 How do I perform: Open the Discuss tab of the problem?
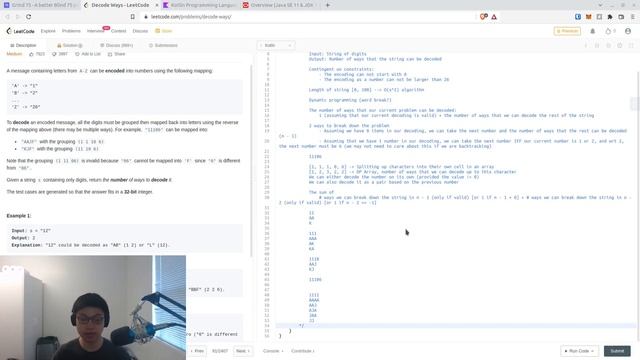click(117, 45)
